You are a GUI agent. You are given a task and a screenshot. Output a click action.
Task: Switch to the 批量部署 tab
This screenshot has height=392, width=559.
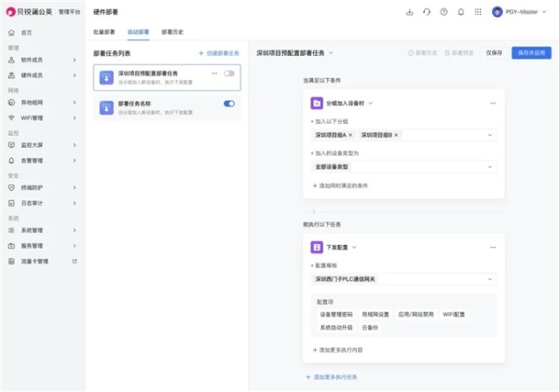coord(104,32)
